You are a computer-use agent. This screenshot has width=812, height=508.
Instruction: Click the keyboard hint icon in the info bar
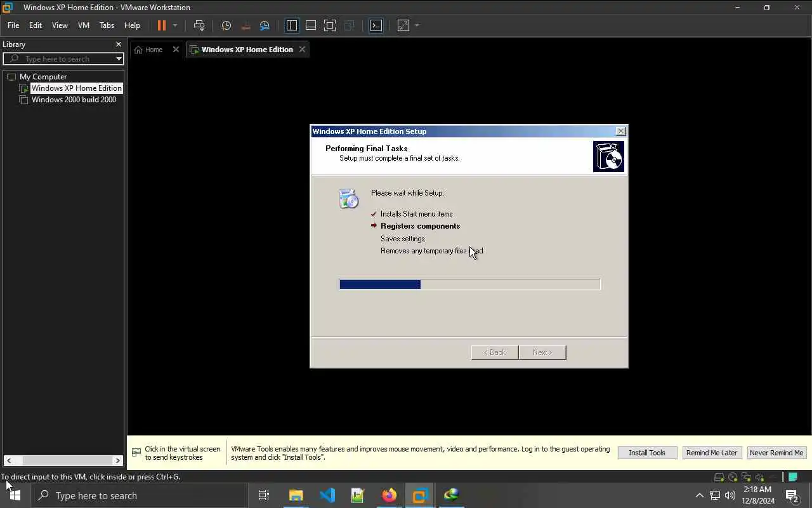[x=136, y=453]
